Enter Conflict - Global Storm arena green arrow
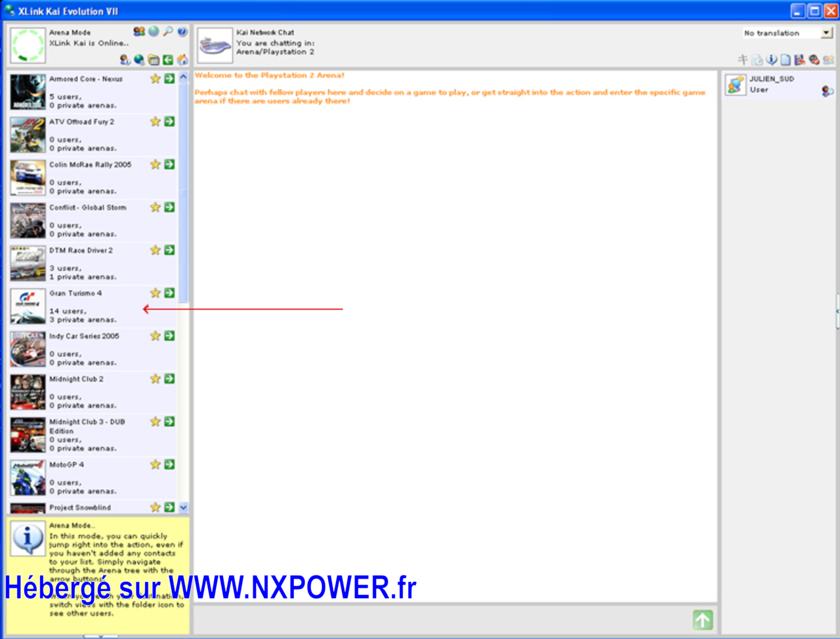 pyautogui.click(x=170, y=208)
